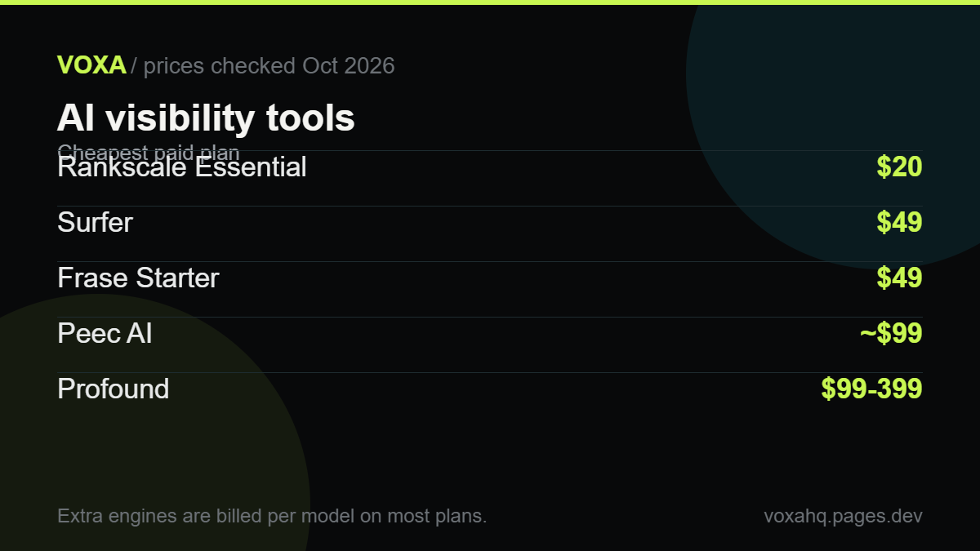Click the Cheapest paid plan subtitle

pos(149,152)
